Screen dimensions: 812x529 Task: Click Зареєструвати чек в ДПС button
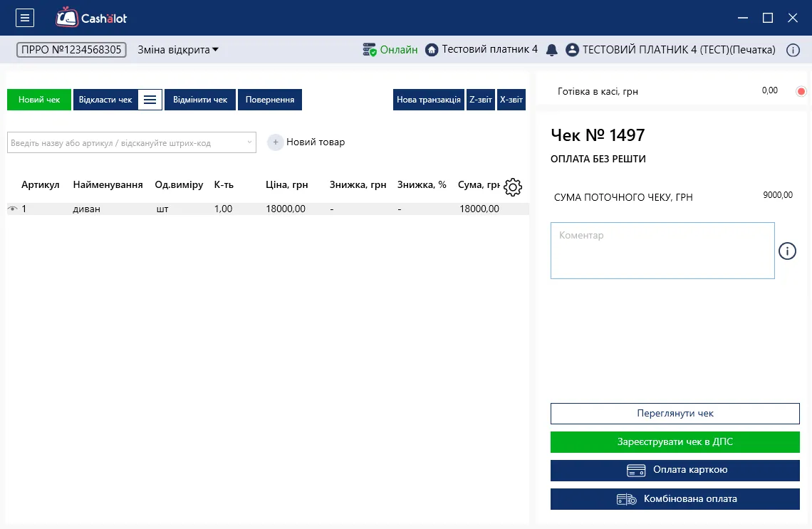pyautogui.click(x=675, y=442)
